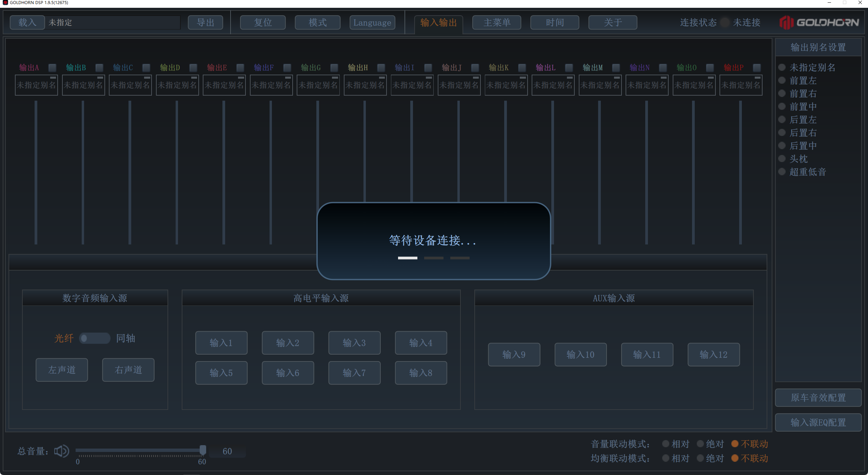Open the 时间 tab
This screenshot has height=475, width=868.
(x=555, y=23)
